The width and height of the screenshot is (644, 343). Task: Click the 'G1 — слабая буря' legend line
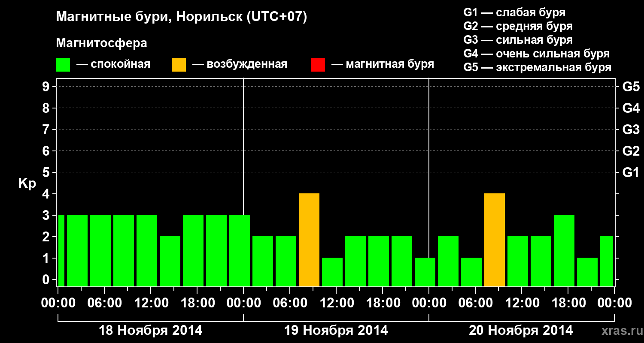(514, 12)
